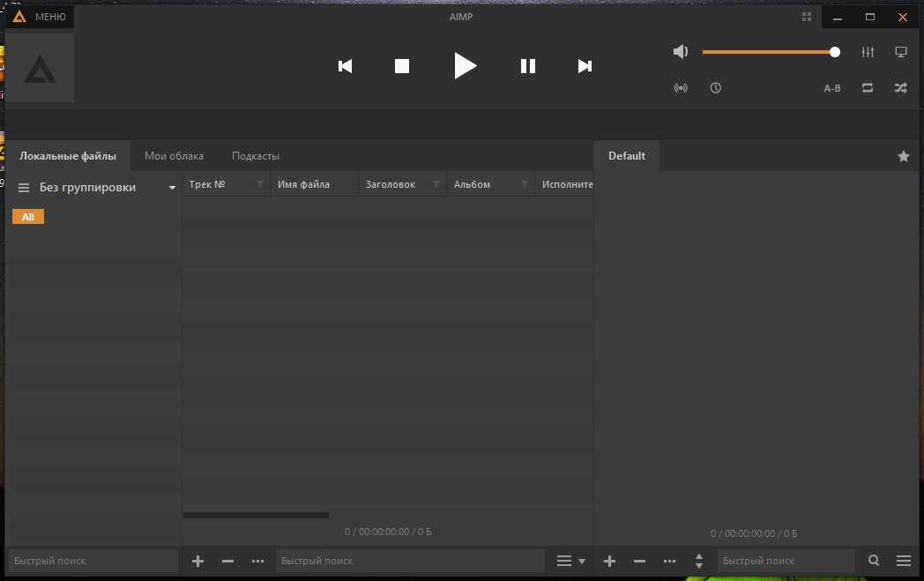Open the equalizer sound effects manager
924x581 pixels.
(868, 52)
